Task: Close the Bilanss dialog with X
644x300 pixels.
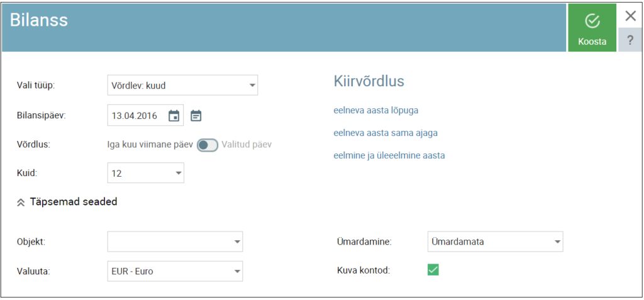Action: [630, 16]
